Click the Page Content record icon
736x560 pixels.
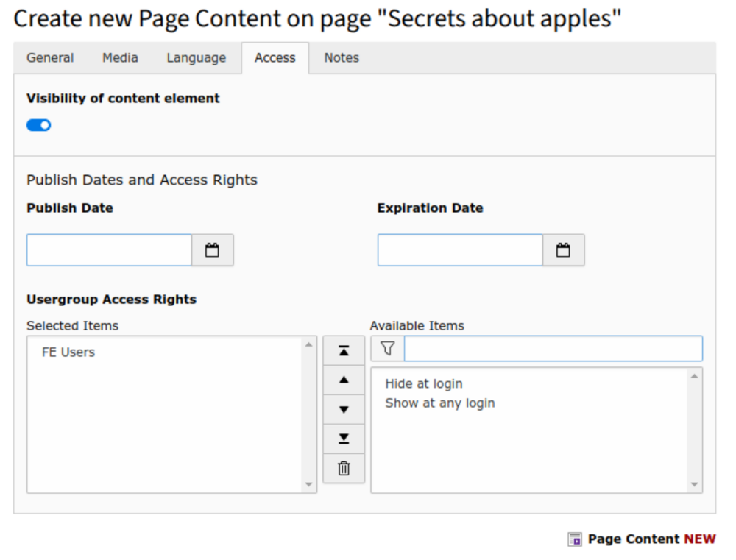[575, 539]
